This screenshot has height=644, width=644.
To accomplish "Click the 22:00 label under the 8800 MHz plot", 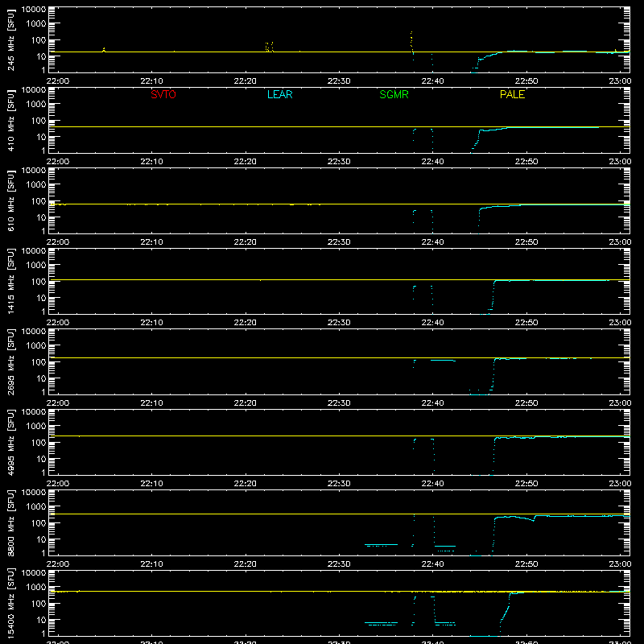I will [x=57, y=564].
